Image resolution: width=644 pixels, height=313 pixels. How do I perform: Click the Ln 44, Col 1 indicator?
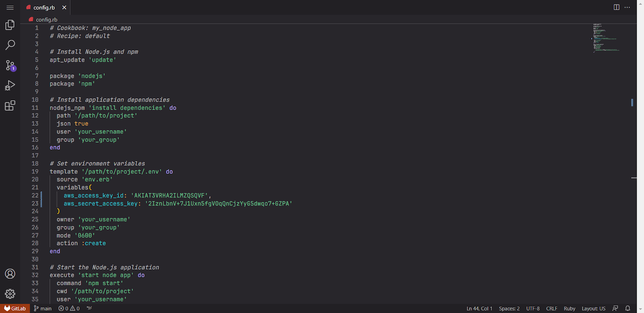[x=479, y=309]
